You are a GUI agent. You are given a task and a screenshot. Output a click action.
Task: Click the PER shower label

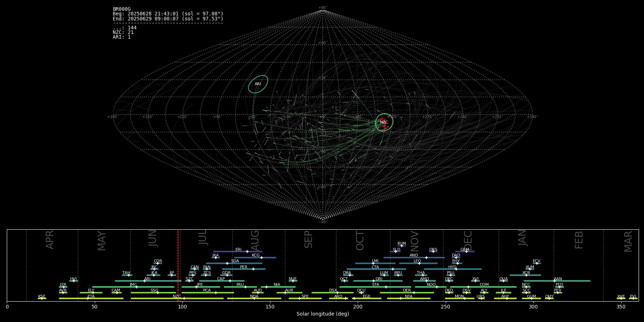(x=244, y=267)
